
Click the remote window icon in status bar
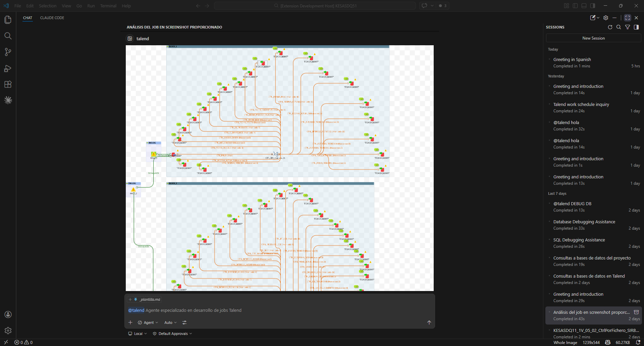click(x=6, y=343)
